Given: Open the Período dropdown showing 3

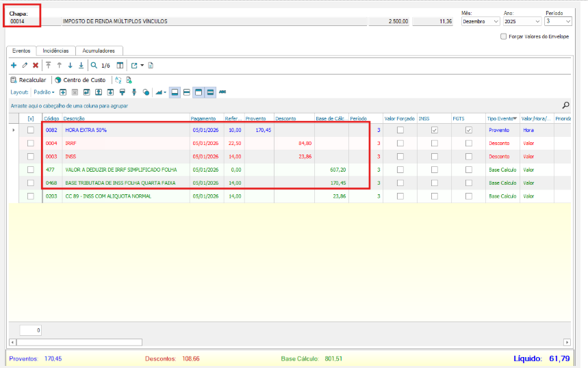Looking at the screenshot, I should (x=567, y=21).
